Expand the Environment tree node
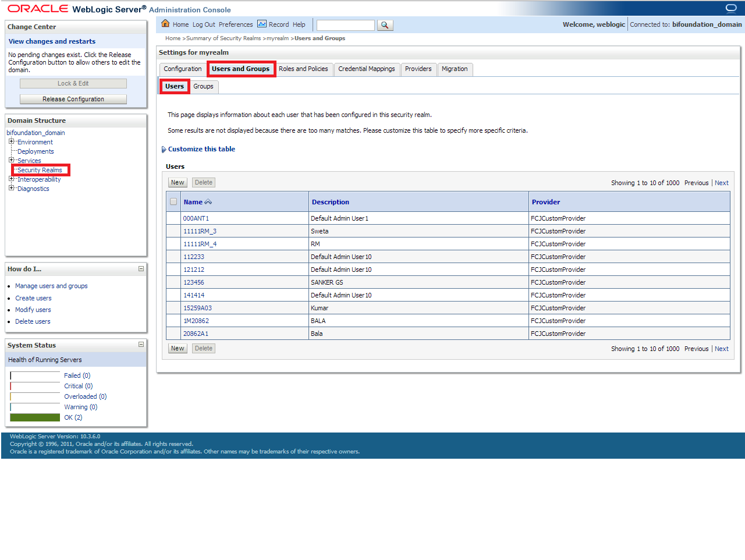The width and height of the screenshot is (745, 560). tap(11, 141)
